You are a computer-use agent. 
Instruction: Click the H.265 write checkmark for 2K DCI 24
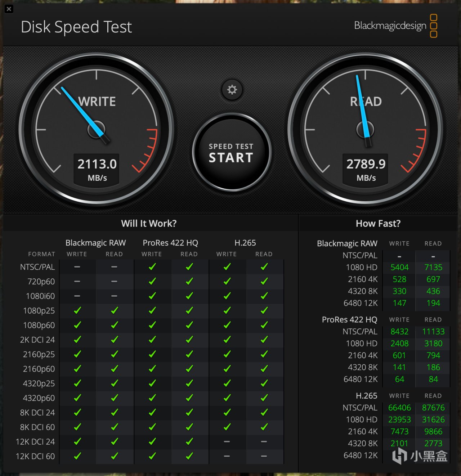pyautogui.click(x=227, y=340)
